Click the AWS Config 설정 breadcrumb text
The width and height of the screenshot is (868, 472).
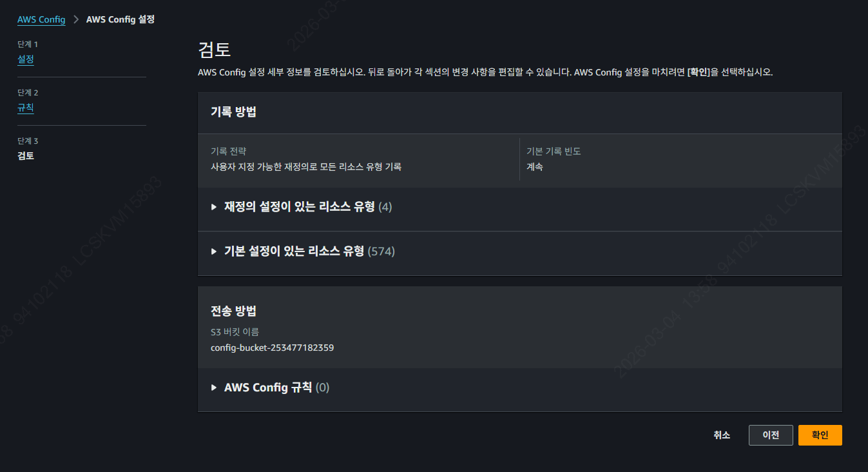(x=120, y=19)
